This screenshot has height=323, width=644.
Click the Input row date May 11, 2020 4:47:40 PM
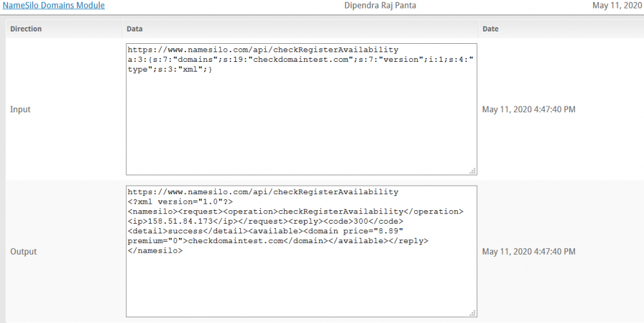[529, 110]
